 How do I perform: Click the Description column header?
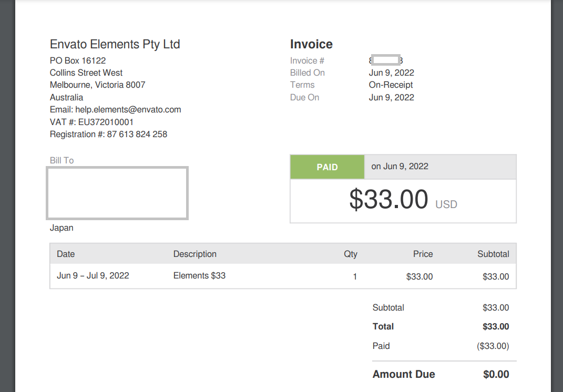coord(195,254)
